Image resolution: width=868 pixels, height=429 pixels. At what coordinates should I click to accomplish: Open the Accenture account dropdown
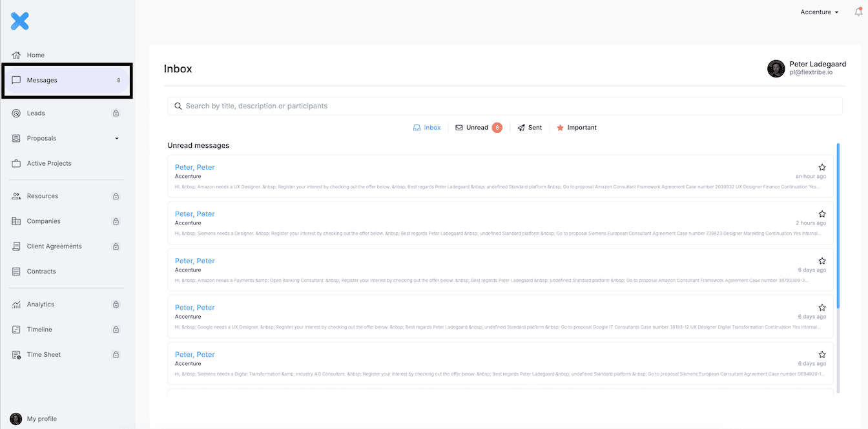(x=820, y=12)
